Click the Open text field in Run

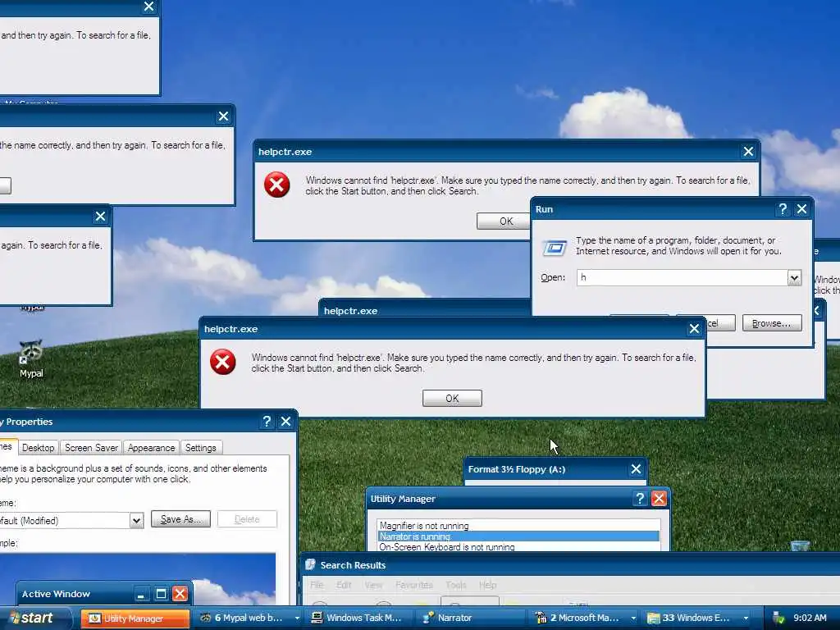[x=682, y=277]
